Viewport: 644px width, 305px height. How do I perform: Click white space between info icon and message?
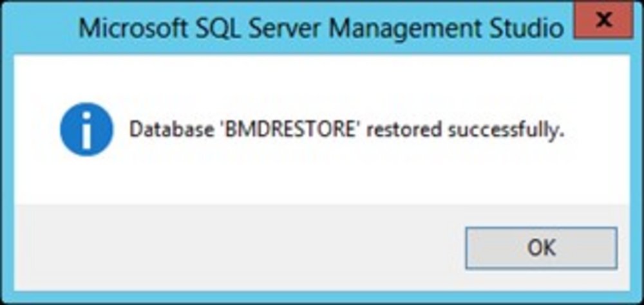[121, 130]
